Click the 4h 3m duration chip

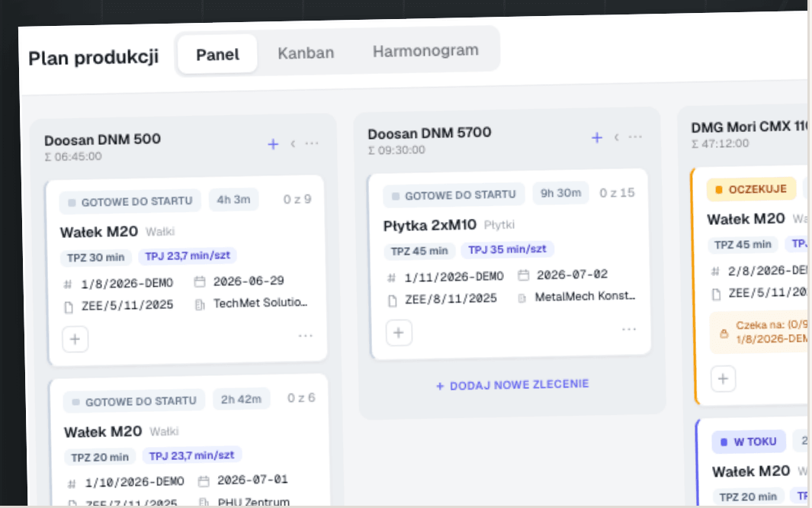(x=233, y=200)
